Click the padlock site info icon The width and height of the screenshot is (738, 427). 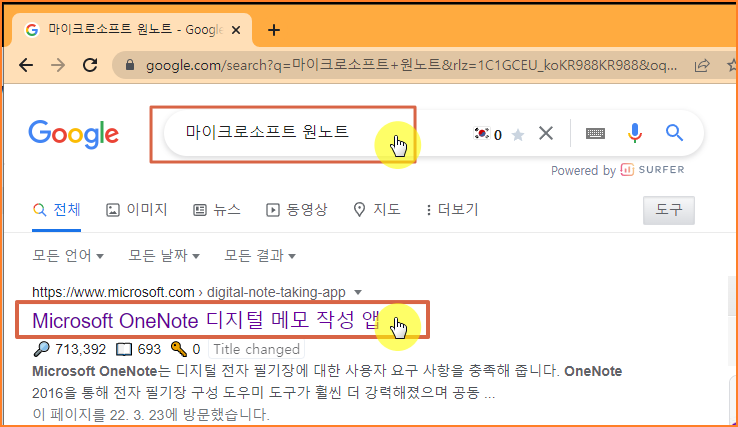tap(130, 65)
